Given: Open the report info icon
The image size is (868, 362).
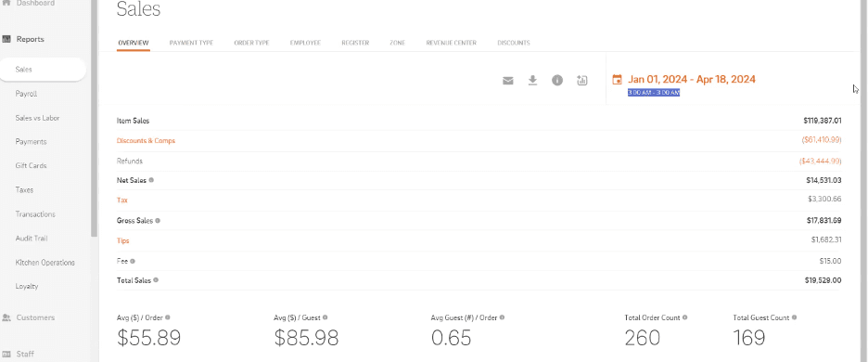Looking at the screenshot, I should click(557, 81).
